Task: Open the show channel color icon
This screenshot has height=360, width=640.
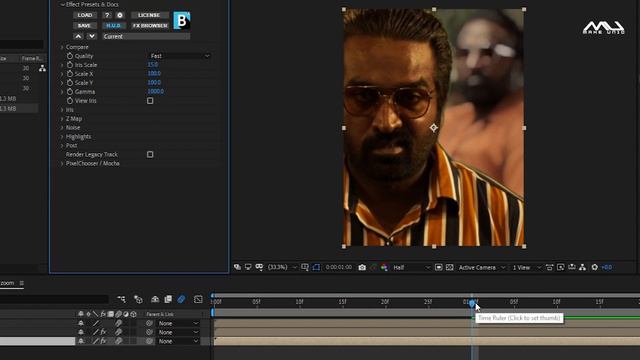Action: click(384, 267)
